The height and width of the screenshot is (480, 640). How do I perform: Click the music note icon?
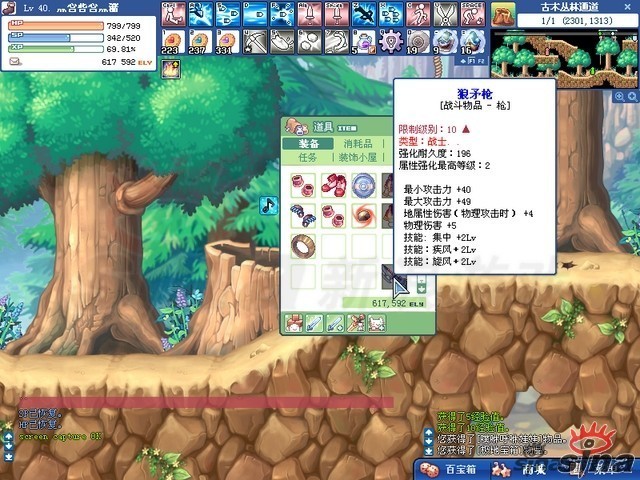(269, 205)
